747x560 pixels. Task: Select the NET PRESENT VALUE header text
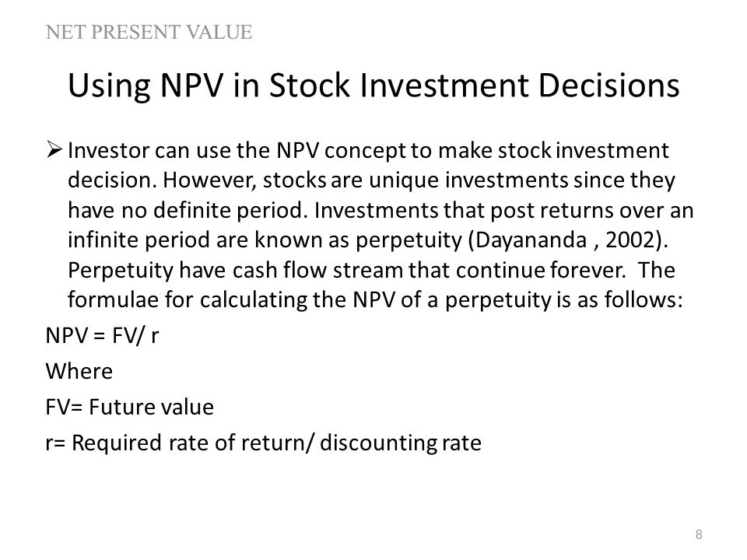(x=149, y=33)
